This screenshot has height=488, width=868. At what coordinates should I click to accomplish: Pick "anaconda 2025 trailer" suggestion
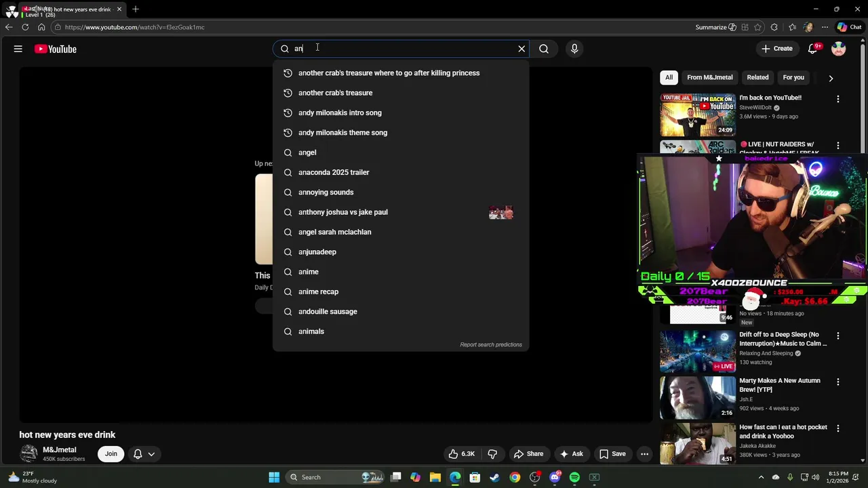click(x=400, y=172)
